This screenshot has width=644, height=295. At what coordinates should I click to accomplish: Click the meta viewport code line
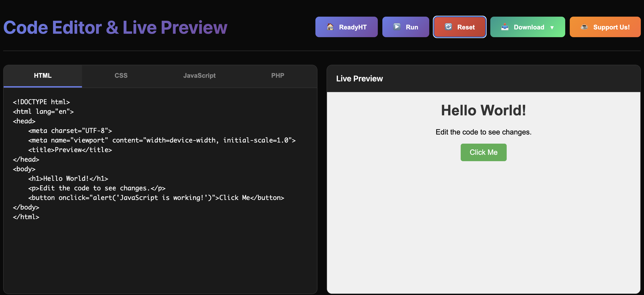[162, 140]
